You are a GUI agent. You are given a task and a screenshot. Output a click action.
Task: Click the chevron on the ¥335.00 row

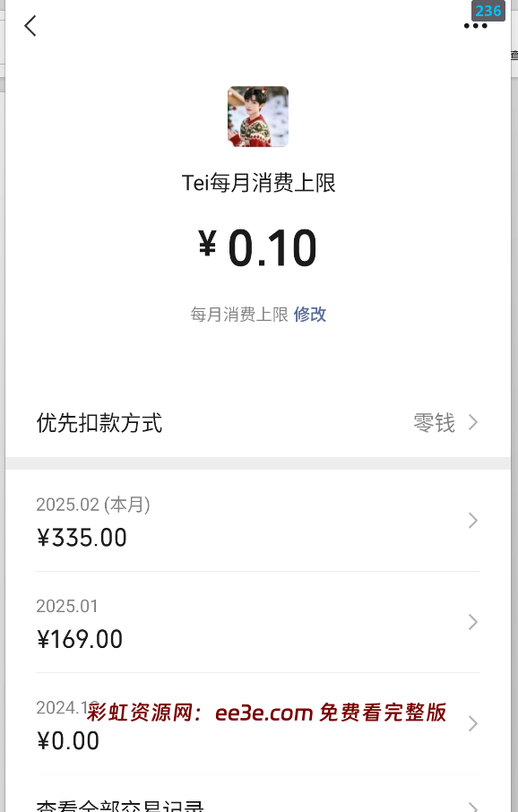point(473,521)
